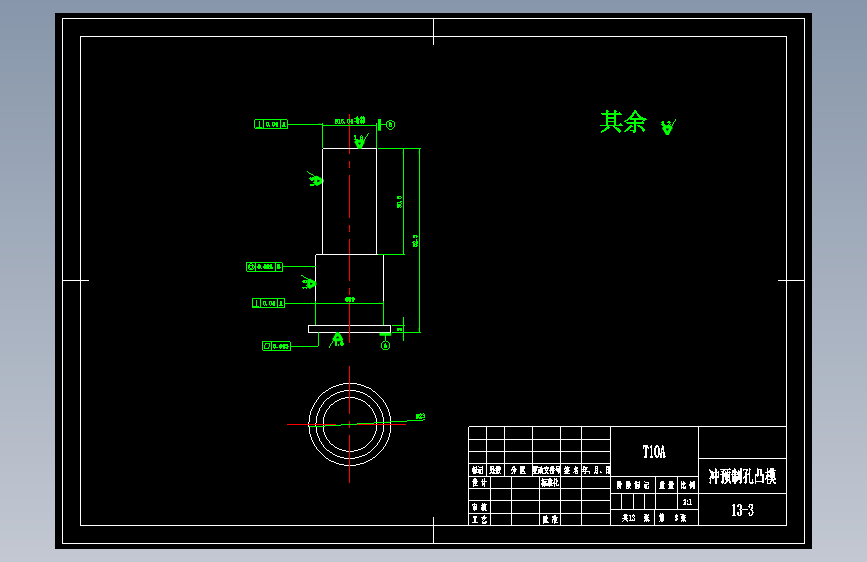Select the flange thickness dimension text
The width and height of the screenshot is (867, 562).
click(400, 329)
